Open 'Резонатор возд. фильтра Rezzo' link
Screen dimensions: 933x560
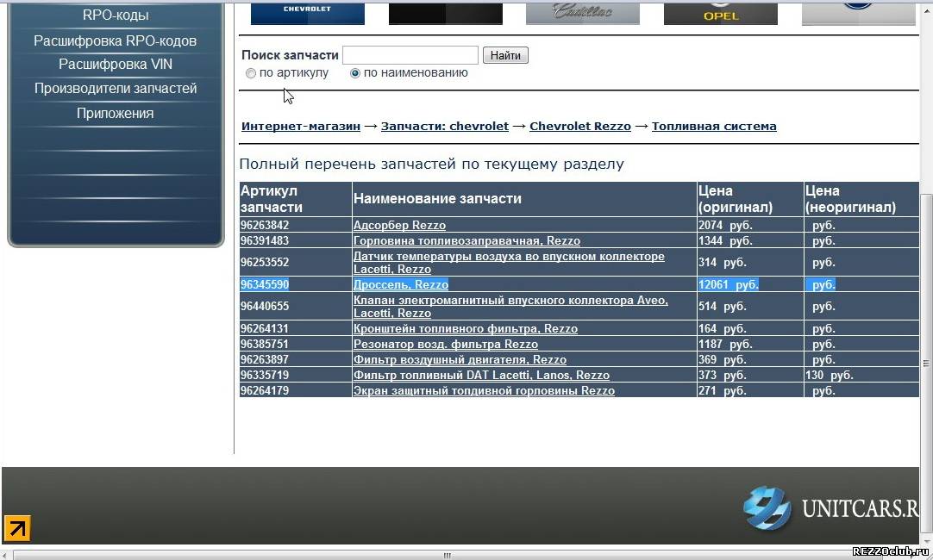click(446, 345)
